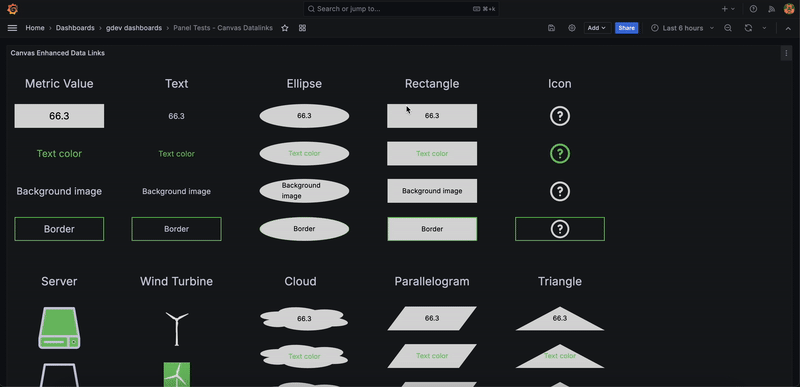Click the Share button

tap(627, 28)
